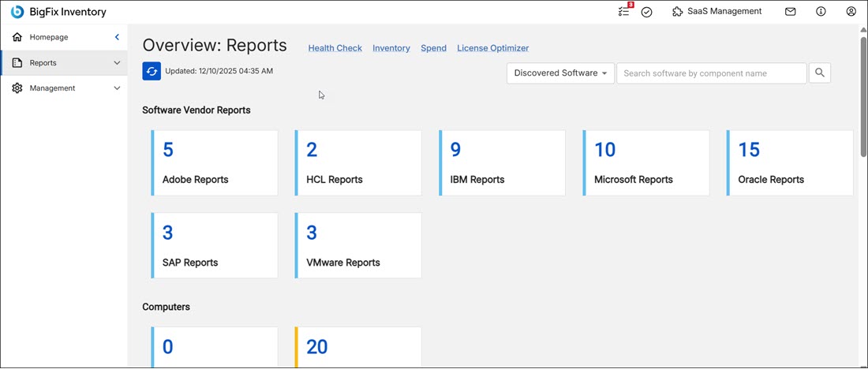
Task: Open SaaS Management from top bar
Action: pos(716,12)
